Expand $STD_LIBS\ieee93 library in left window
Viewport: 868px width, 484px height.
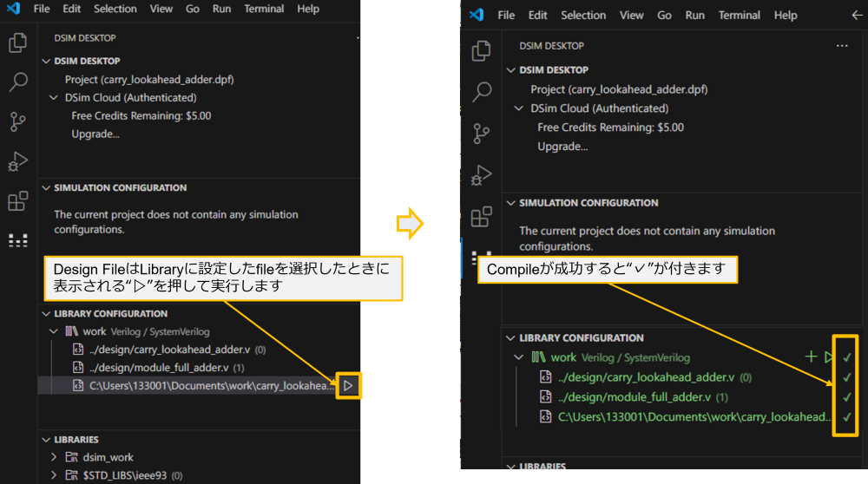[54, 475]
